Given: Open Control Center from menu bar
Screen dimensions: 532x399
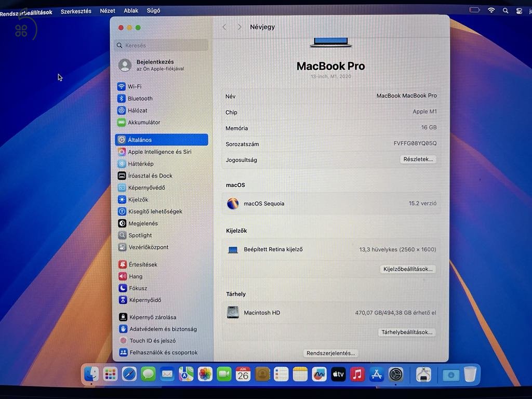Looking at the screenshot, I should (519, 11).
